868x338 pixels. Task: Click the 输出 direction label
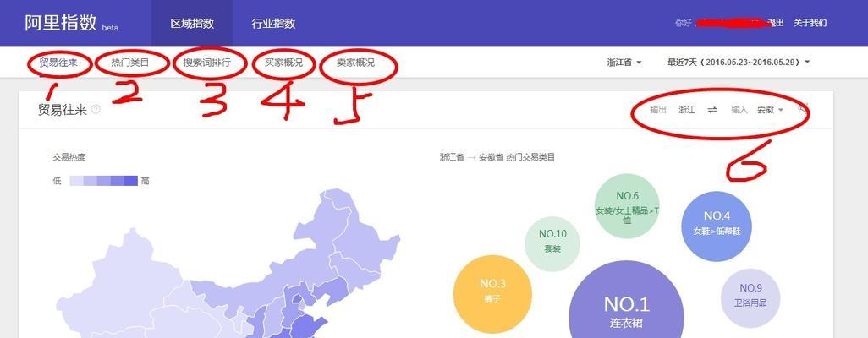pos(657,110)
